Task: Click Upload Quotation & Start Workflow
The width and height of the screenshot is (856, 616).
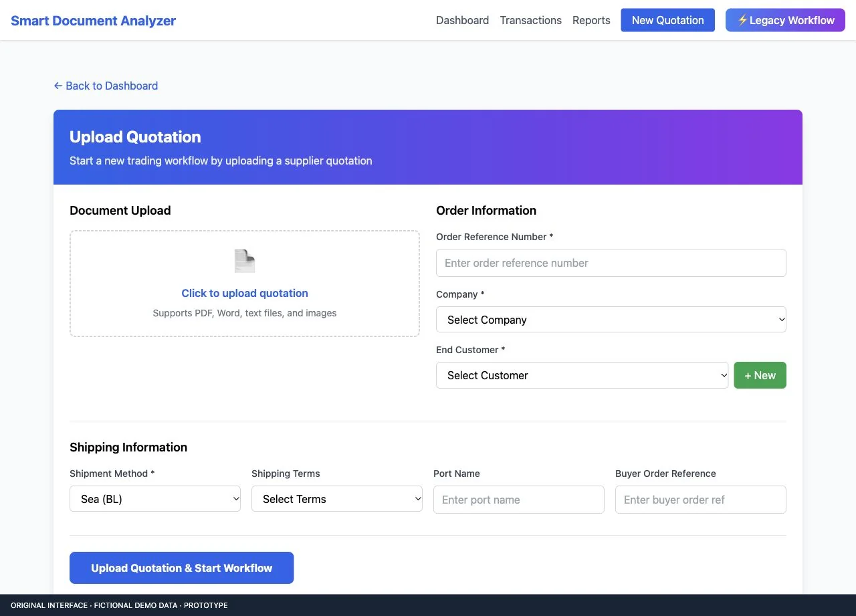Action: pyautogui.click(x=182, y=568)
